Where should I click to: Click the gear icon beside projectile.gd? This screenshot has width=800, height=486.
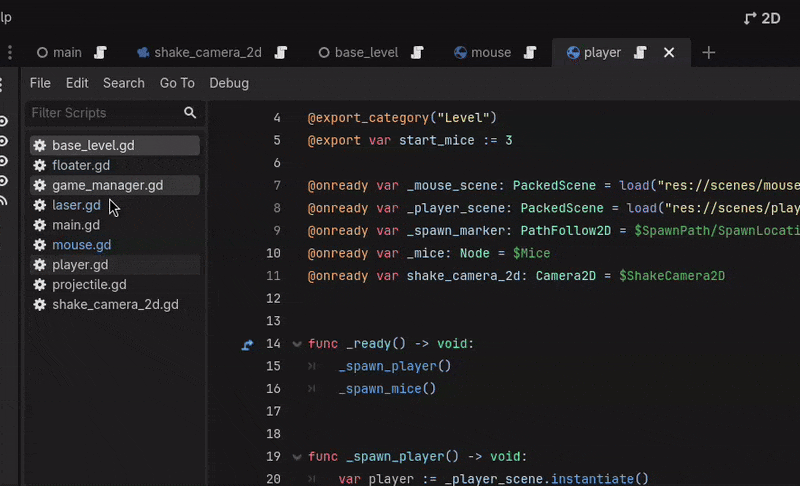pyautogui.click(x=40, y=285)
